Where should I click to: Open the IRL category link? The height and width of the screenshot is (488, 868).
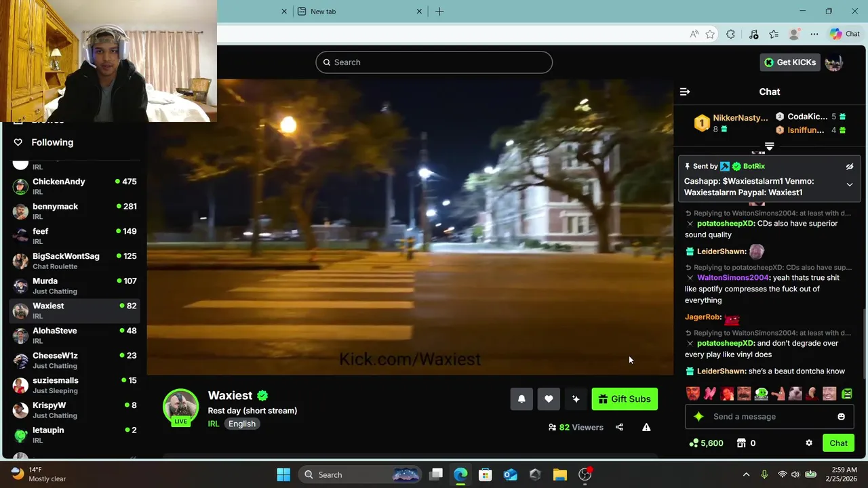214,424
